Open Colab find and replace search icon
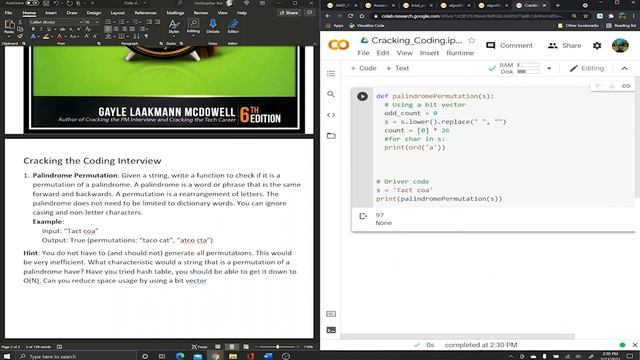The image size is (640, 360). (331, 94)
